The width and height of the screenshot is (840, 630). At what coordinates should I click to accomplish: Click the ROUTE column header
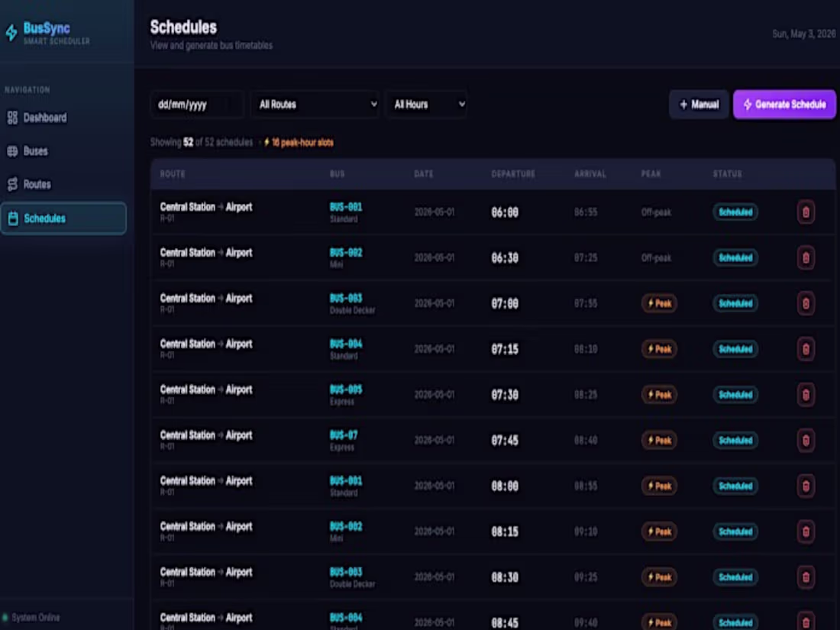173,174
